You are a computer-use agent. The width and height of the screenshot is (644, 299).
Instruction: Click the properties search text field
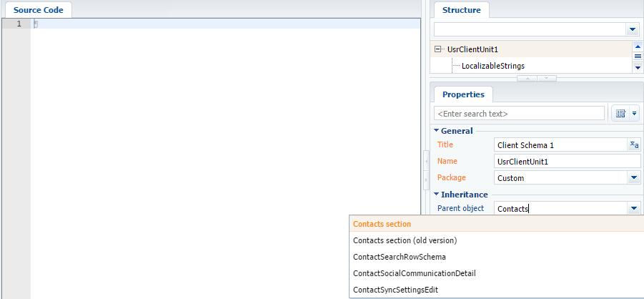click(519, 114)
